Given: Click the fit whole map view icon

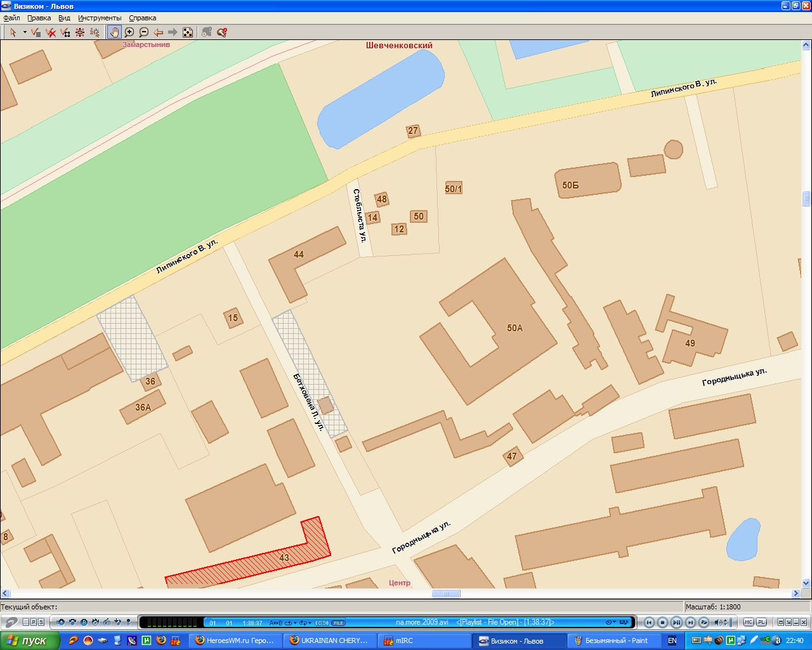Looking at the screenshot, I should click(188, 32).
